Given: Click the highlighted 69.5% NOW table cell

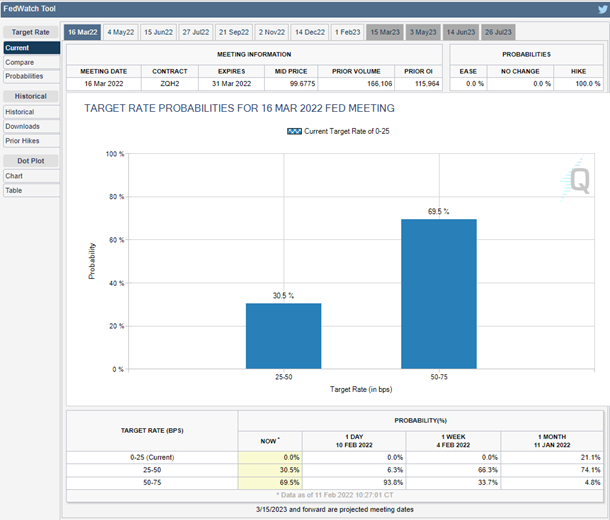Looking at the screenshot, I should click(273, 482).
